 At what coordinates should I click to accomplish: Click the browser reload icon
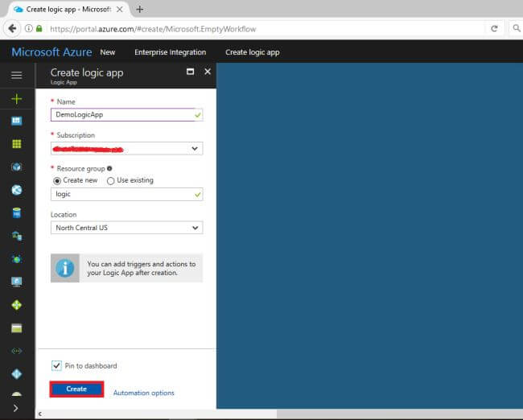494,29
